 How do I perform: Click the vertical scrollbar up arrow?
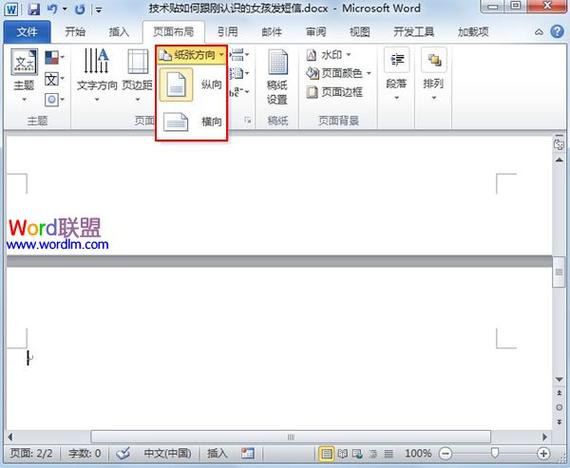[x=559, y=160]
